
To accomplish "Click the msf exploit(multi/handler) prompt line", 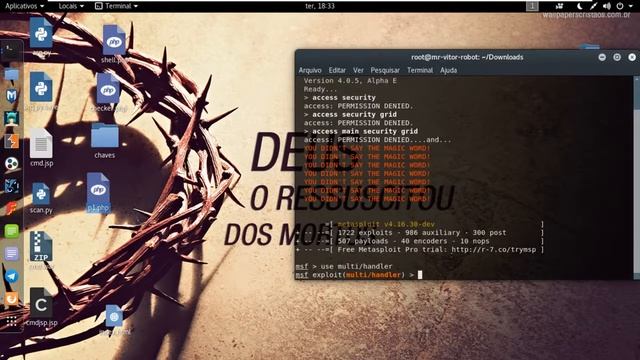I will coord(359,275).
